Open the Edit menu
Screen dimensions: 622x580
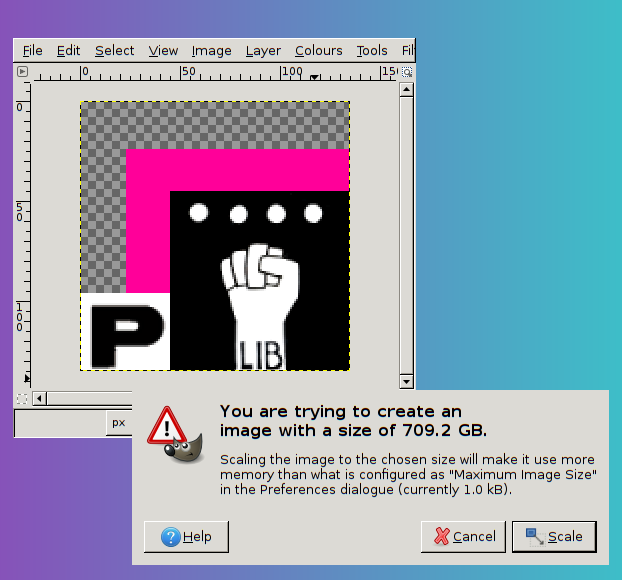(68, 51)
